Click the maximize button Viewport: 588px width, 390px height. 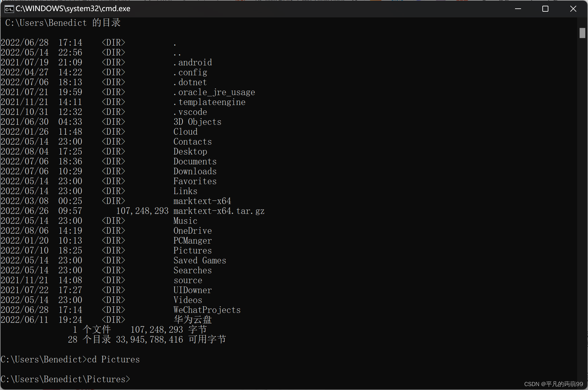(545, 9)
